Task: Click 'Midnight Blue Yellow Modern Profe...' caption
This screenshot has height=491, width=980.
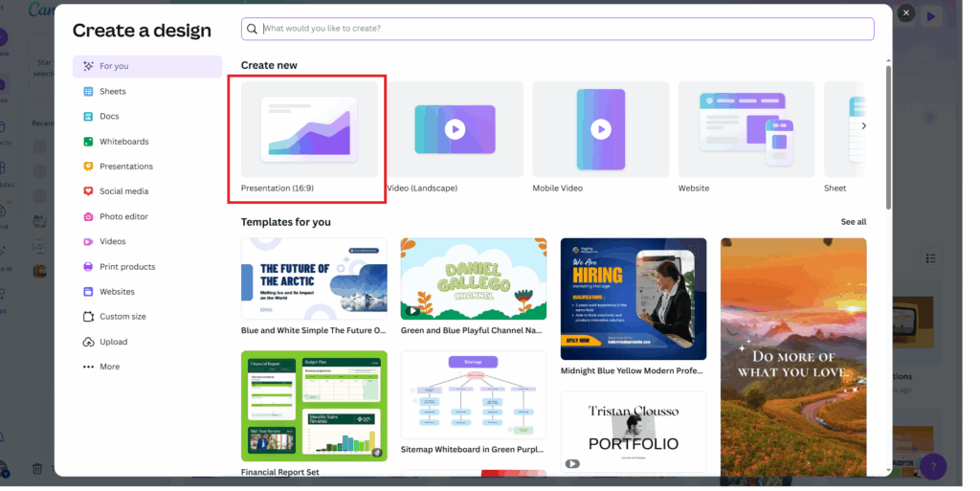Action: [x=632, y=370]
